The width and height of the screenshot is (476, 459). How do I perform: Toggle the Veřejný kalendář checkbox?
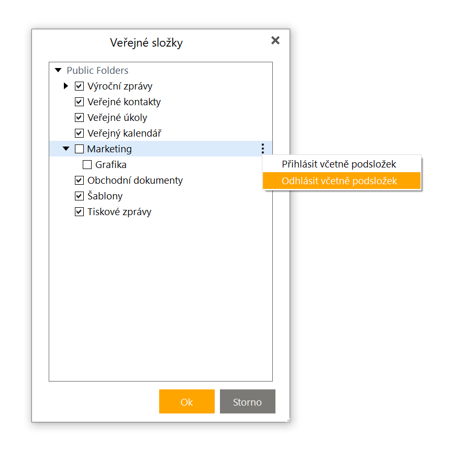click(x=79, y=133)
